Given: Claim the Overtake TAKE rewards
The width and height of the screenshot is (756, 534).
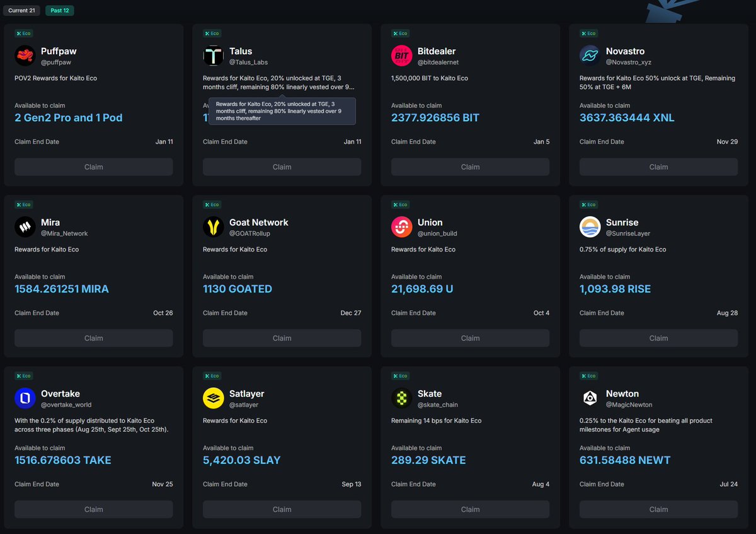Looking at the screenshot, I should coord(94,509).
